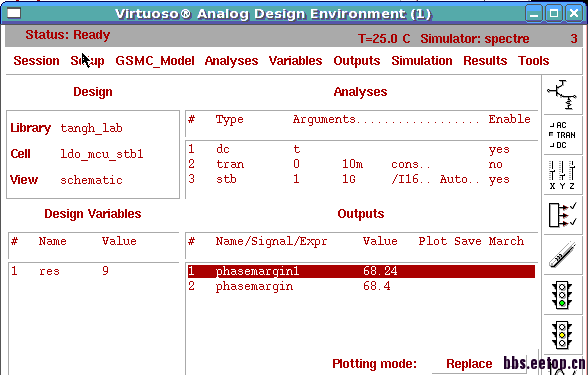Open the setup outputs checkmark icon
The height and width of the screenshot is (375, 588).
[x=562, y=215]
